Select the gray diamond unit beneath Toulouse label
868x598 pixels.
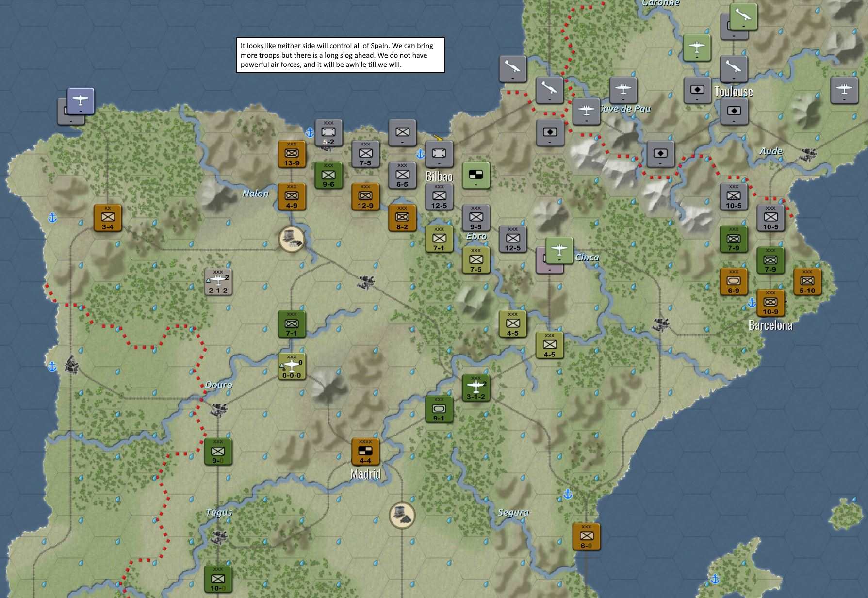point(734,111)
